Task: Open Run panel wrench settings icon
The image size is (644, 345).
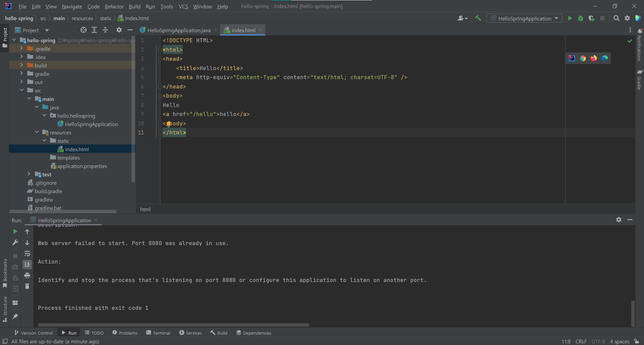Action: click(15, 242)
